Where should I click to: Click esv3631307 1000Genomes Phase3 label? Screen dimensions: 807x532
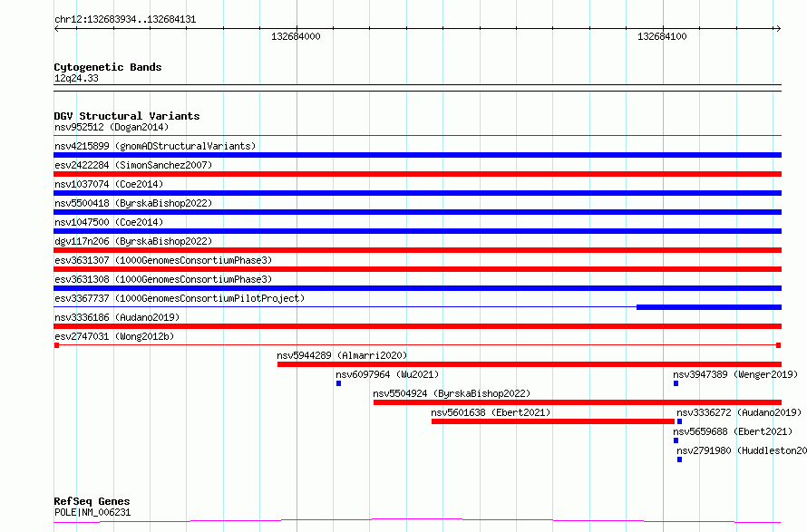point(163,260)
